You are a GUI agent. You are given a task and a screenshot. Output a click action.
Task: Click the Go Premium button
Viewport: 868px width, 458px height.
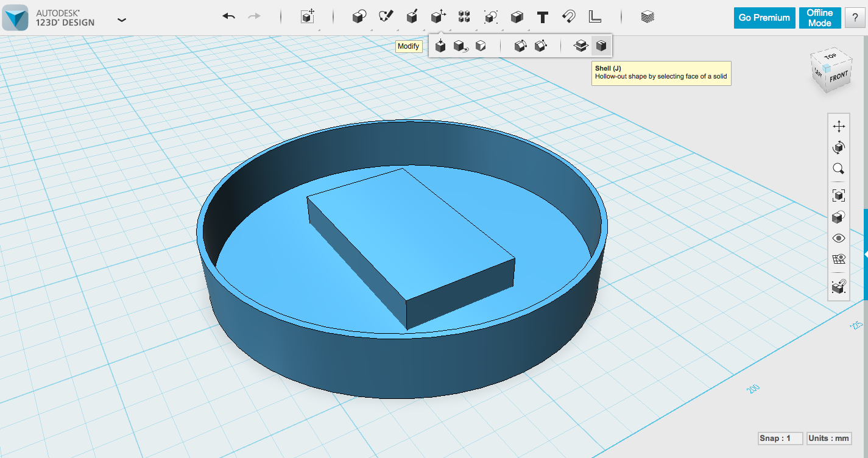pos(764,18)
